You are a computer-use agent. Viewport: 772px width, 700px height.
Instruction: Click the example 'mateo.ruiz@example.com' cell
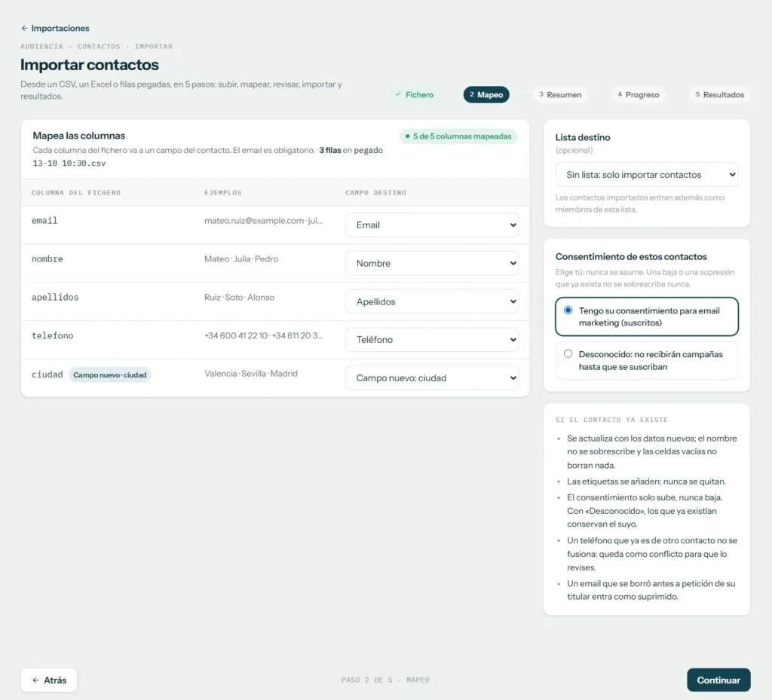click(263, 220)
